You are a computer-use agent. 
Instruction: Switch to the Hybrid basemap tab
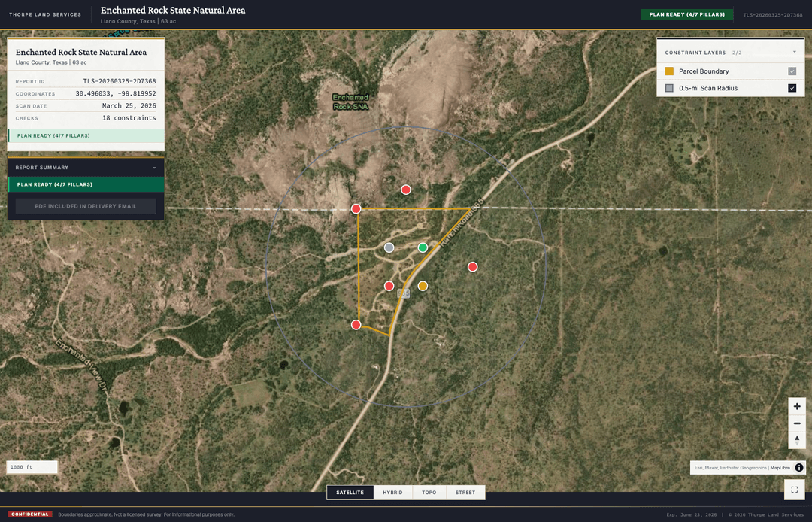[392, 492]
